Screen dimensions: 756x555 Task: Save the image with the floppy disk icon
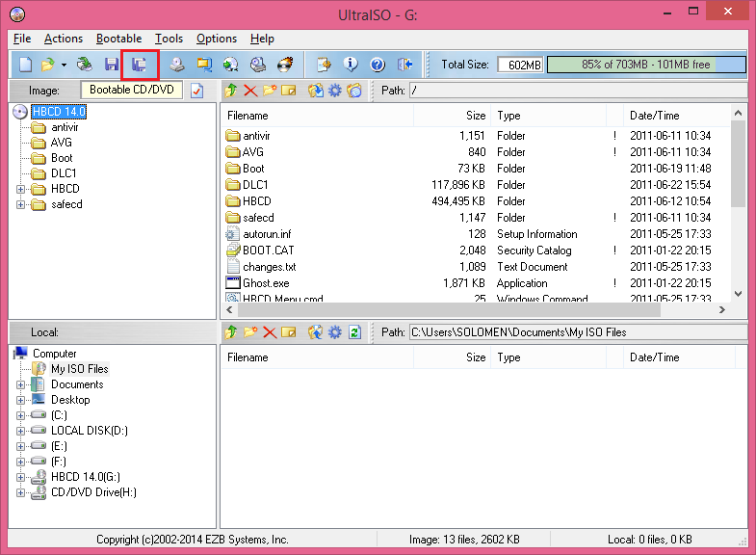[112, 65]
